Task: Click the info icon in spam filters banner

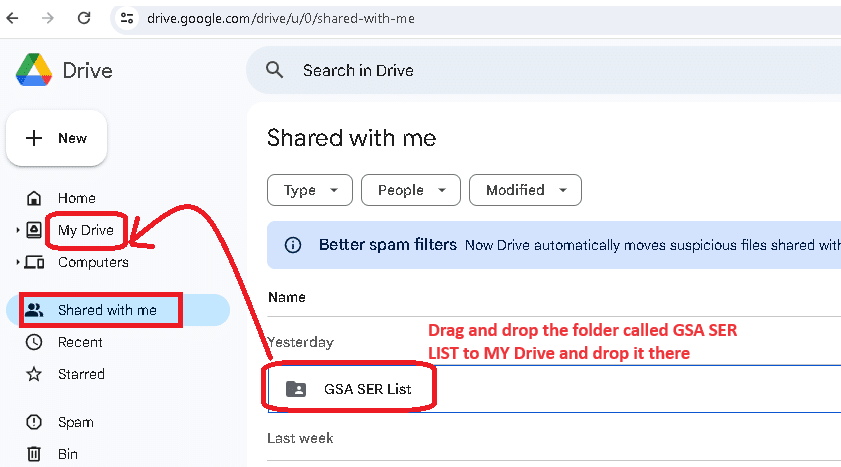Action: click(293, 245)
